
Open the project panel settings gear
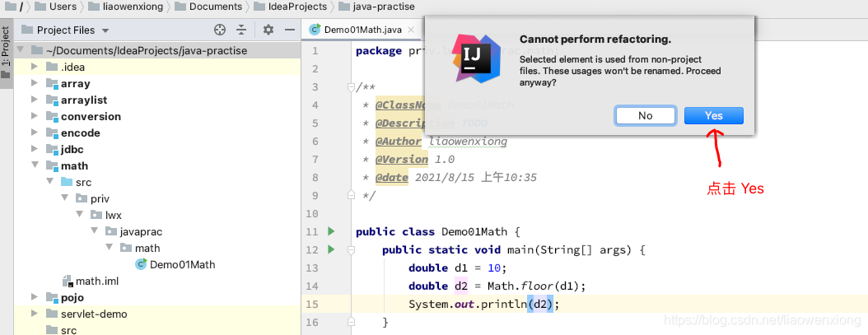pos(268,30)
